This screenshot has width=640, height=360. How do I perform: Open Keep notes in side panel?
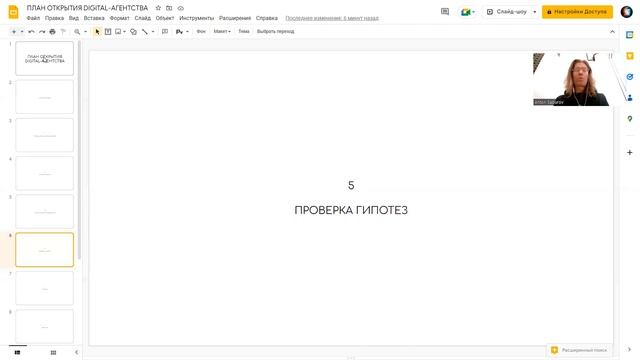pos(630,56)
